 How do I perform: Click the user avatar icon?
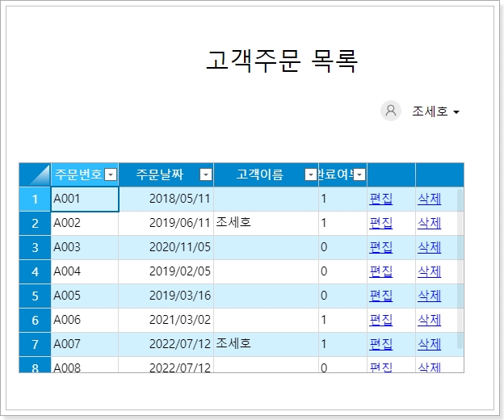(x=391, y=111)
